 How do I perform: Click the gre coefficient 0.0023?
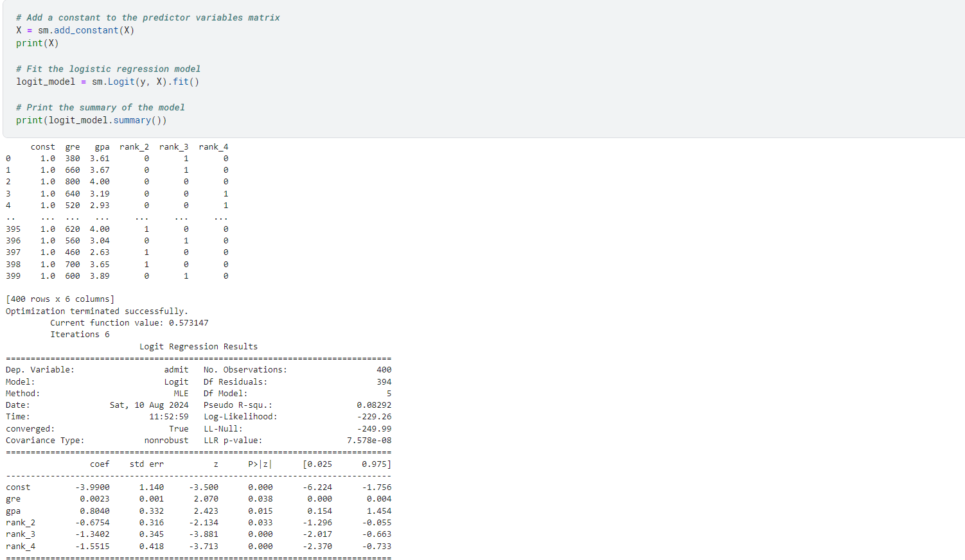pyautogui.click(x=95, y=499)
